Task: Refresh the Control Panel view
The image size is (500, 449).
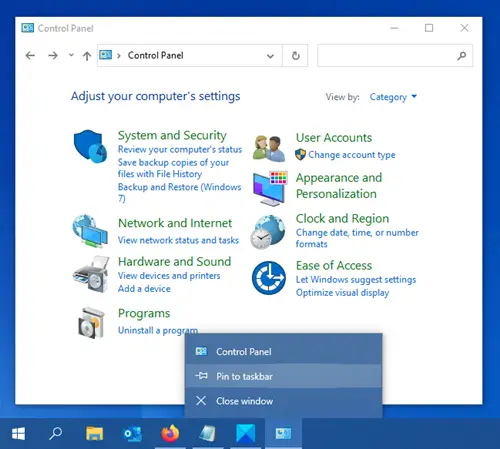Action: click(x=295, y=56)
